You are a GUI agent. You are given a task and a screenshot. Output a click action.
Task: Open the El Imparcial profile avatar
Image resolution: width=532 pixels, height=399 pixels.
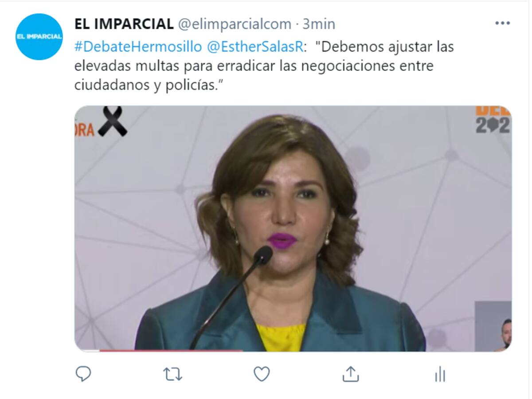[39, 37]
